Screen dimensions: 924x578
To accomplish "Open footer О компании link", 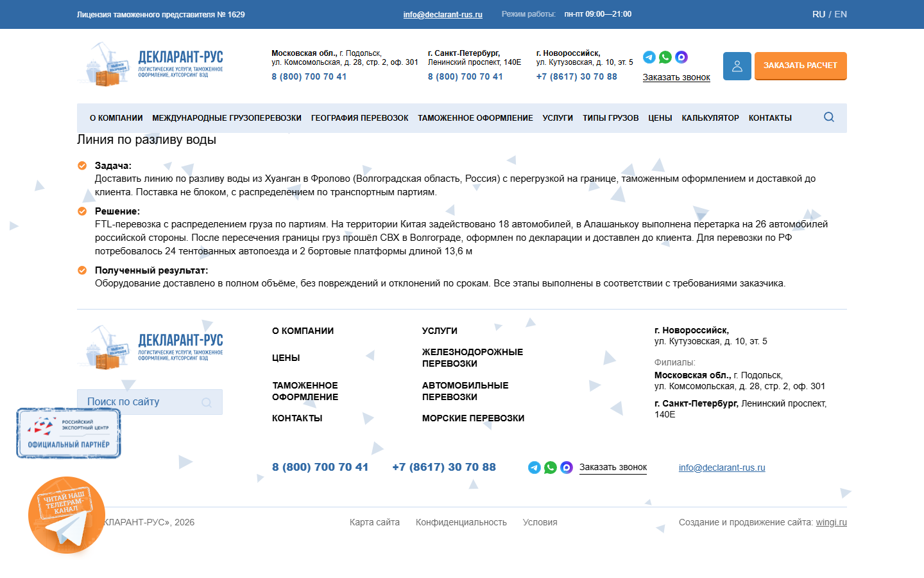I will (x=303, y=331).
